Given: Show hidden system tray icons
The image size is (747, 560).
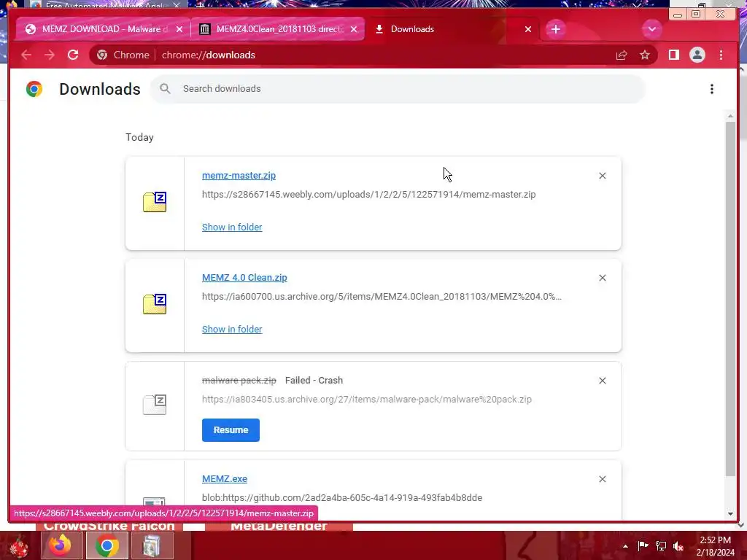Looking at the screenshot, I should click(x=625, y=546).
